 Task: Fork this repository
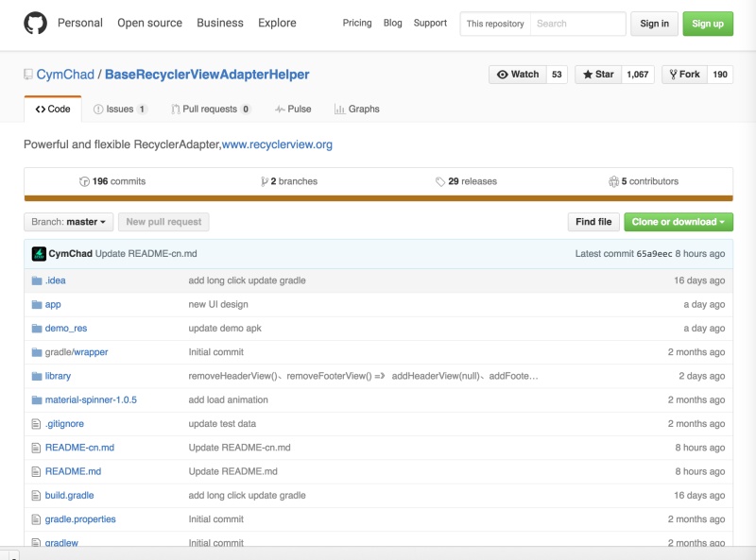(684, 75)
